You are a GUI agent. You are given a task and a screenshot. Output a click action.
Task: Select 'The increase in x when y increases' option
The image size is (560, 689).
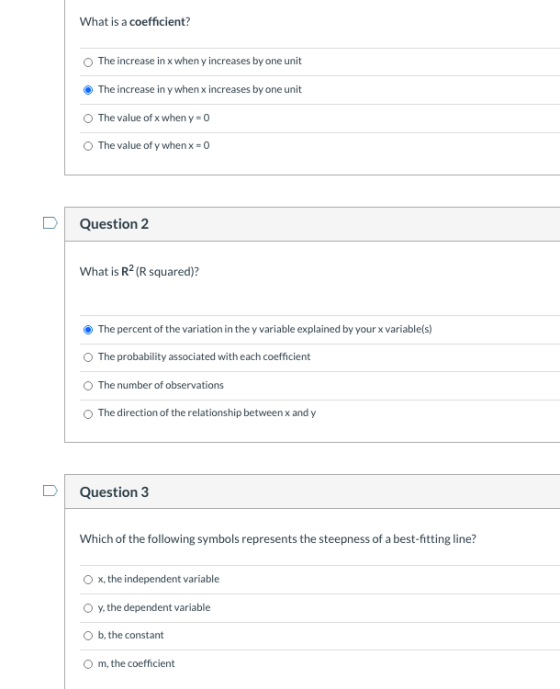coord(88,62)
